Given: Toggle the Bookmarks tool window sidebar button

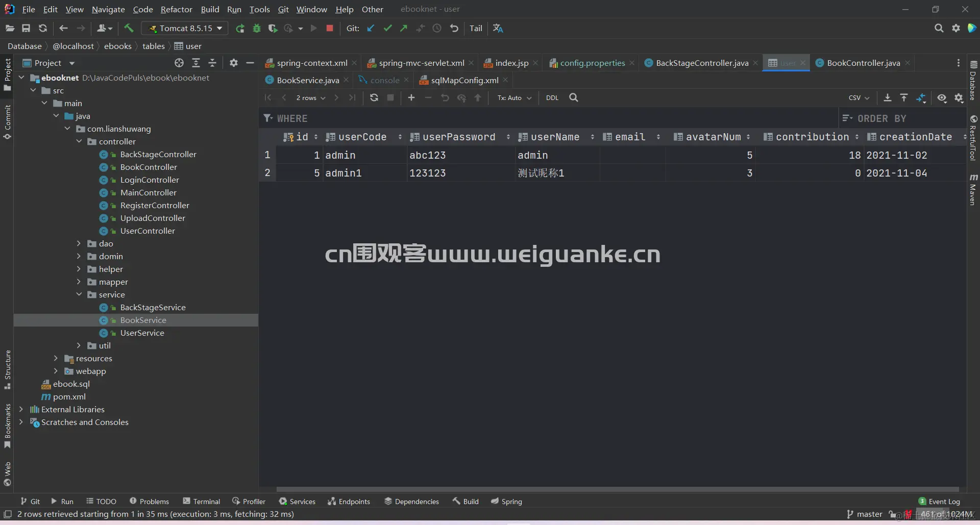Looking at the screenshot, I should [x=7, y=427].
